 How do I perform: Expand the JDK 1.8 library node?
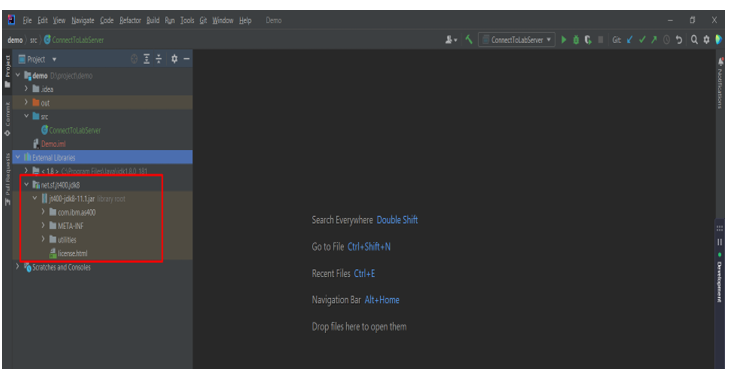tap(26, 170)
